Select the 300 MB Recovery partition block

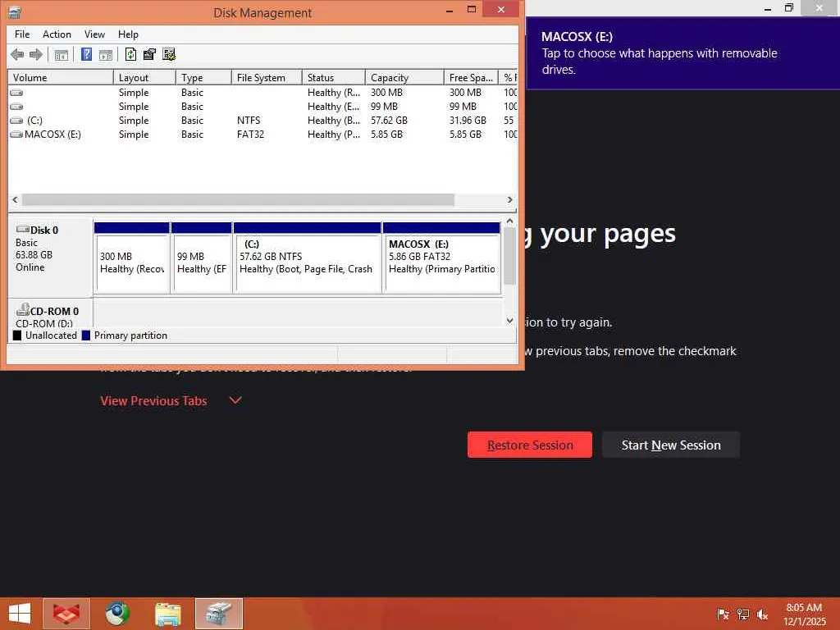[132, 258]
